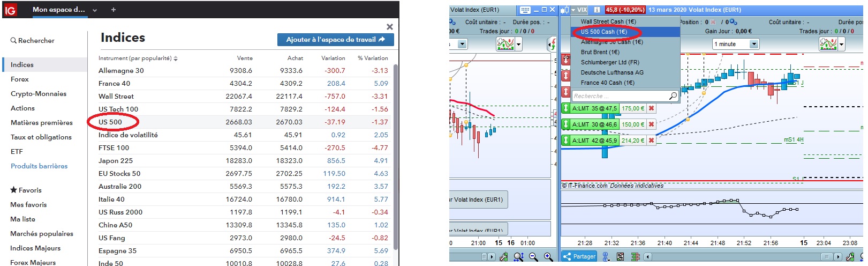
Task: Select the Indices category in sidebar
Action: (45, 64)
